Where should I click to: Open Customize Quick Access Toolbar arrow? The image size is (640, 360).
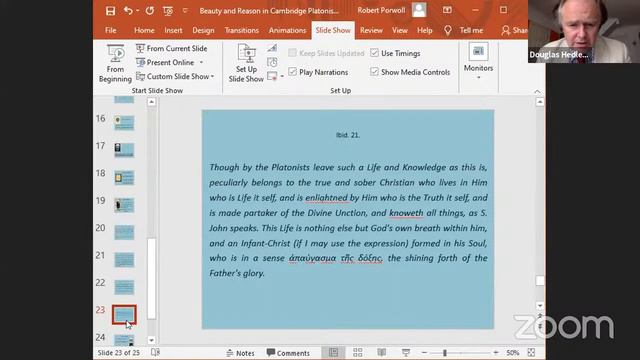pos(185,11)
